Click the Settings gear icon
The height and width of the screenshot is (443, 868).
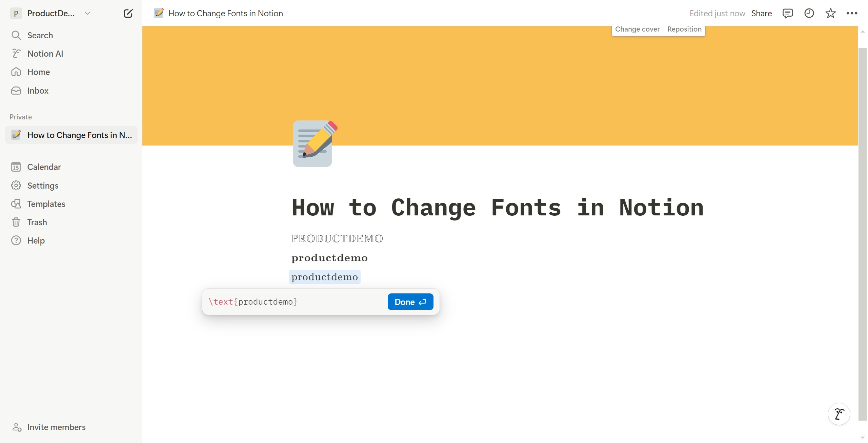coord(16,186)
